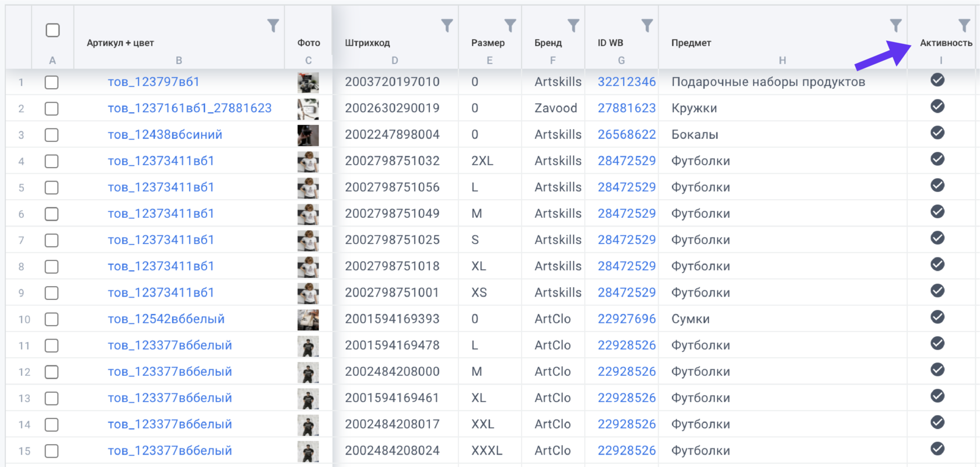Check the checkbox for row 3
This screenshot has height=467, width=980.
tap(52, 135)
